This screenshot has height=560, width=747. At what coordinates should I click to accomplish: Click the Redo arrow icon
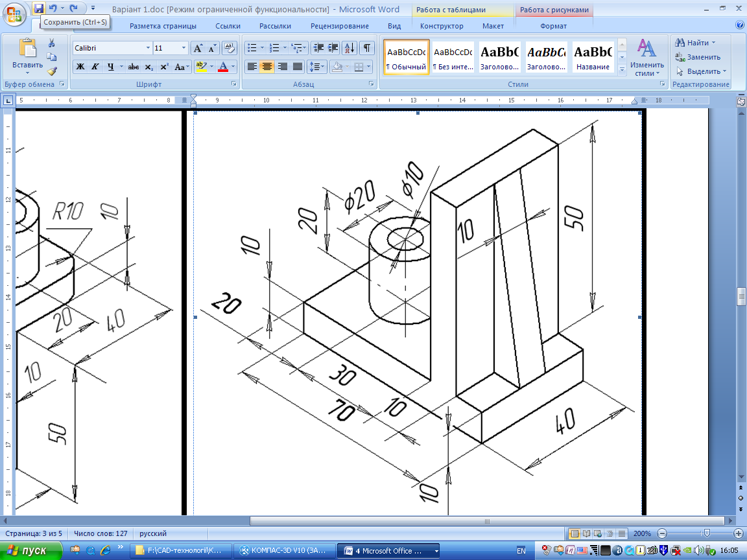click(73, 8)
